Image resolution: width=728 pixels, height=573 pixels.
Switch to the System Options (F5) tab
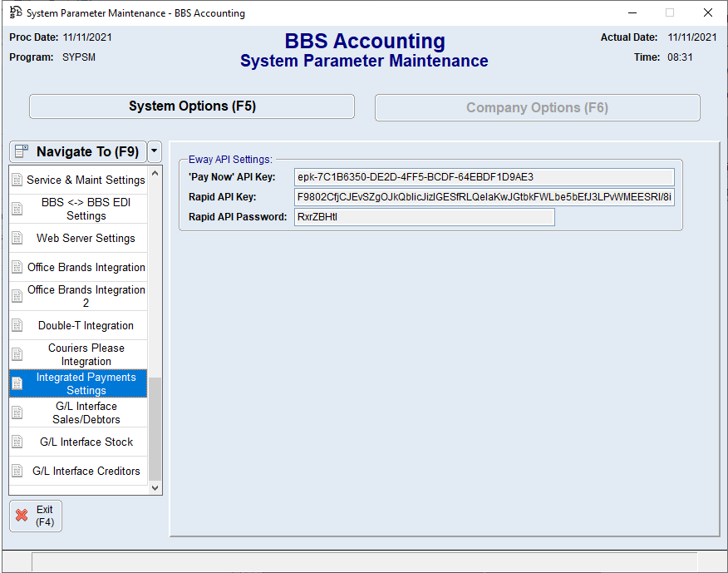pyautogui.click(x=192, y=106)
